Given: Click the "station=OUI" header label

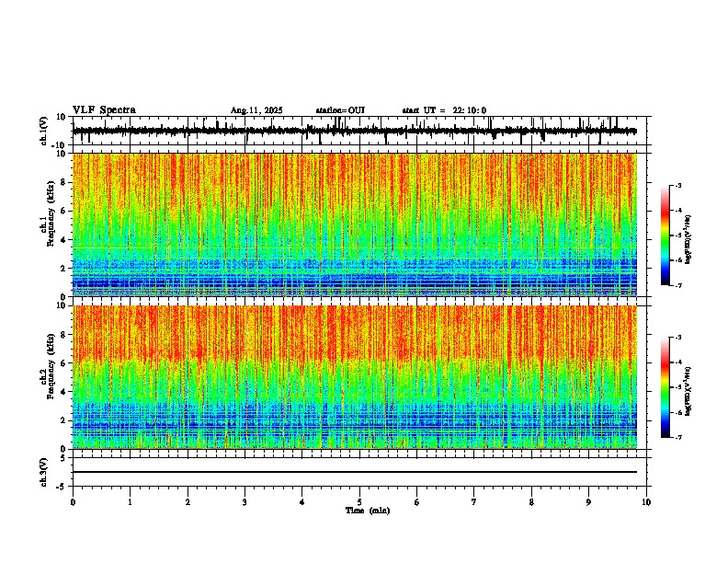Looking at the screenshot, I should coord(340,110).
